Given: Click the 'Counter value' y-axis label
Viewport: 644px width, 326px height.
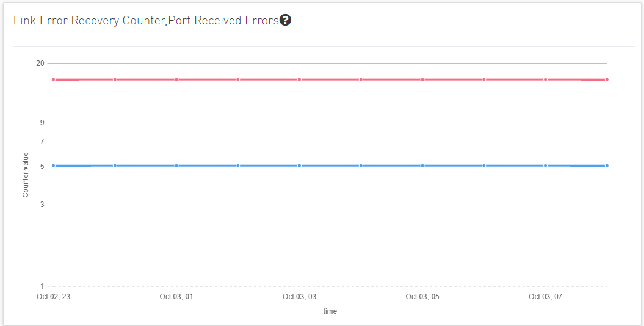Looking at the screenshot, I should click(26, 175).
